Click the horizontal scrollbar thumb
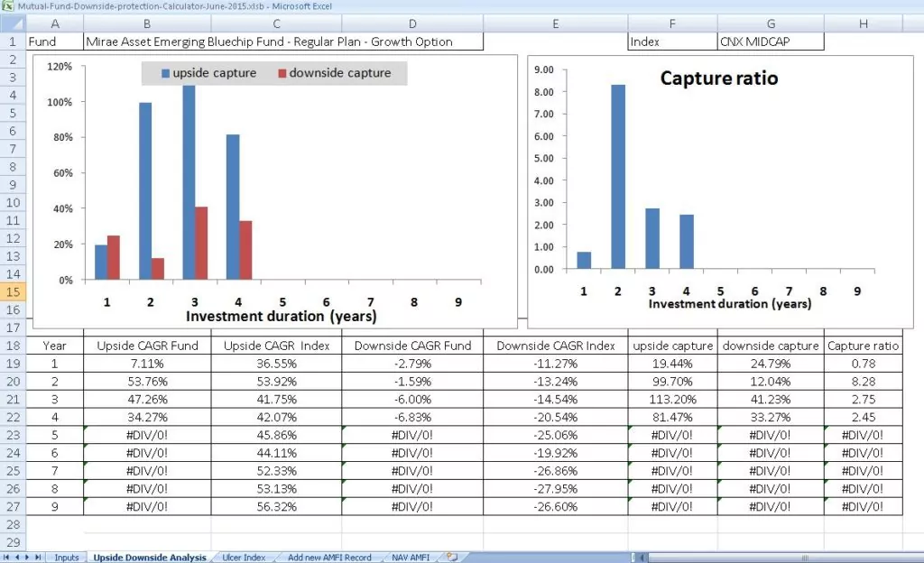Image resolution: width=924 pixels, height=563 pixels. pyautogui.click(x=804, y=557)
